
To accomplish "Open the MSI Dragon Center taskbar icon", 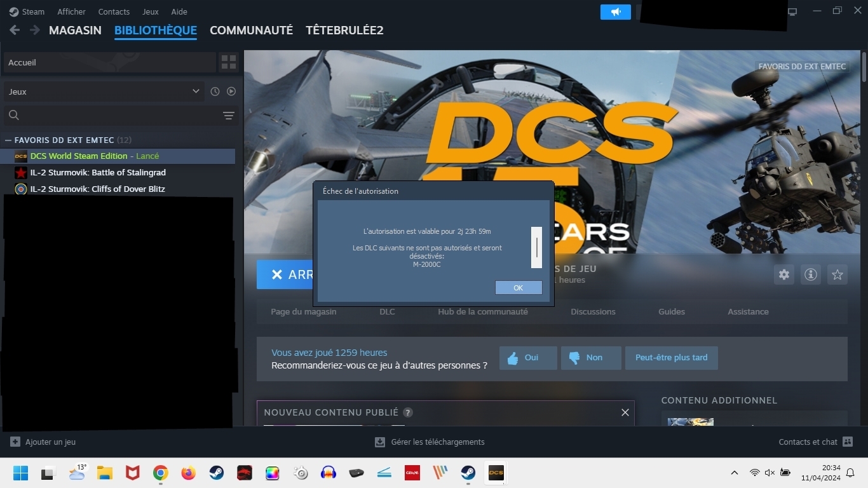I will pyautogui.click(x=244, y=473).
